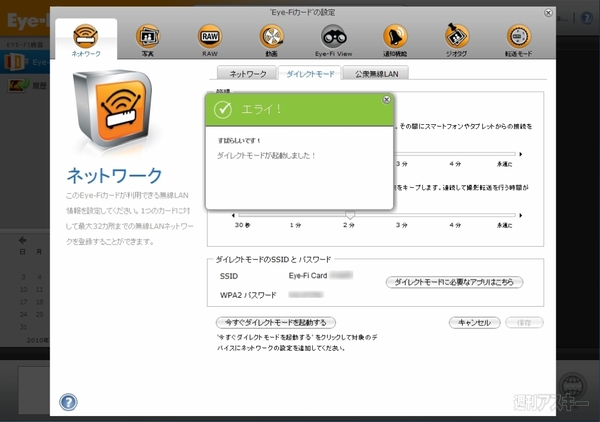Screen dimensions: 600x422
Task: Adjust the lower time slider handle
Action: 350,214
